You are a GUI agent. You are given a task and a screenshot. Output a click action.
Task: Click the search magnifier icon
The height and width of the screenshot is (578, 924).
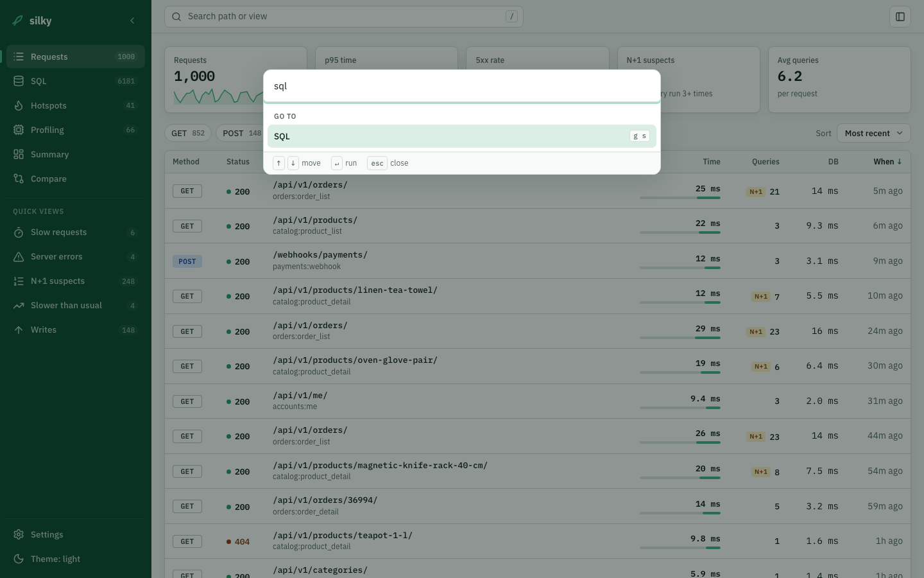tap(176, 17)
